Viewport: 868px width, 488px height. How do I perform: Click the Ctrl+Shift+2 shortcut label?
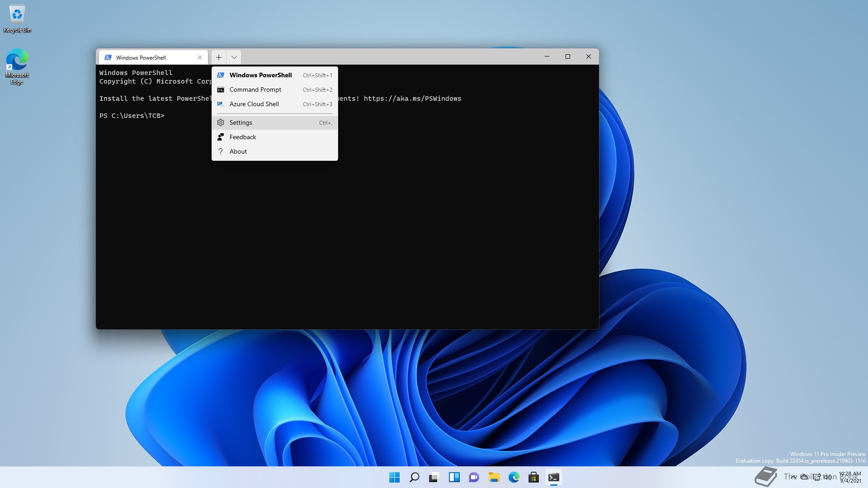coord(317,90)
